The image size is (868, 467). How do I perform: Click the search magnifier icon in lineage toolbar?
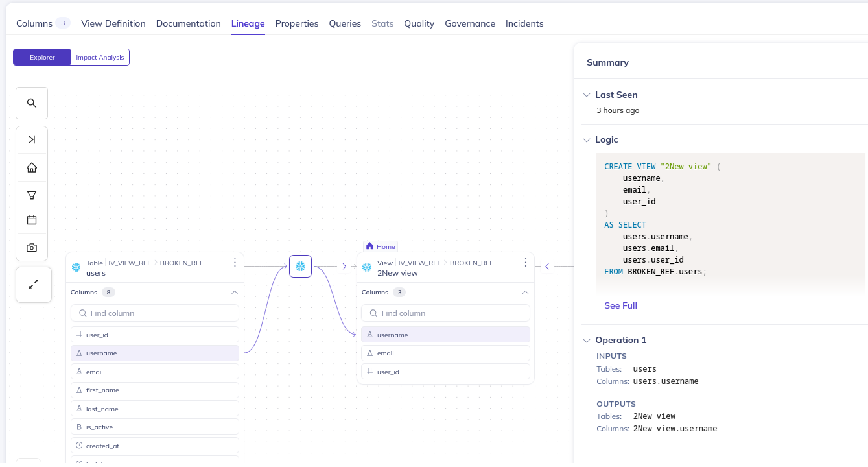pyautogui.click(x=32, y=103)
